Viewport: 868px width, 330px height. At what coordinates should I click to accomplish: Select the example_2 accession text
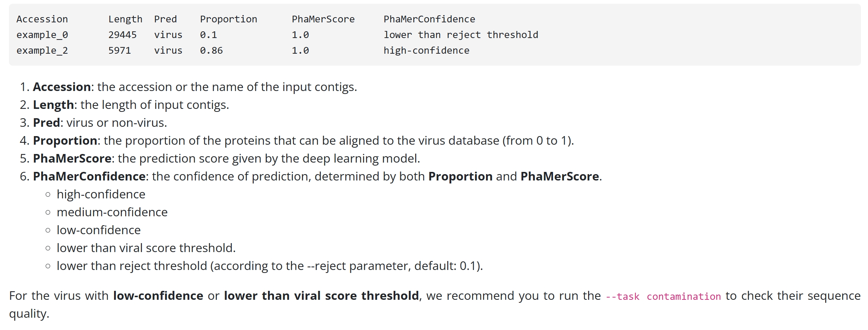(42, 51)
